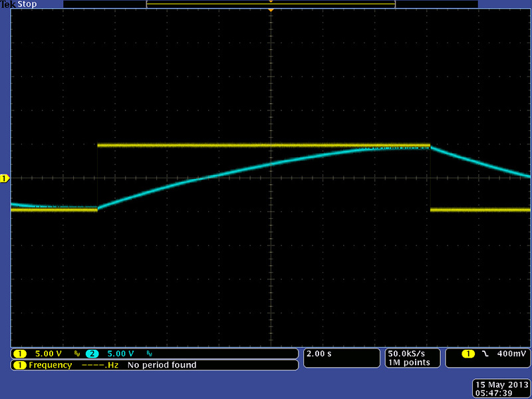532x399 pixels.
Task: Select the 2.00 s timebase readout
Action: pyautogui.click(x=319, y=354)
